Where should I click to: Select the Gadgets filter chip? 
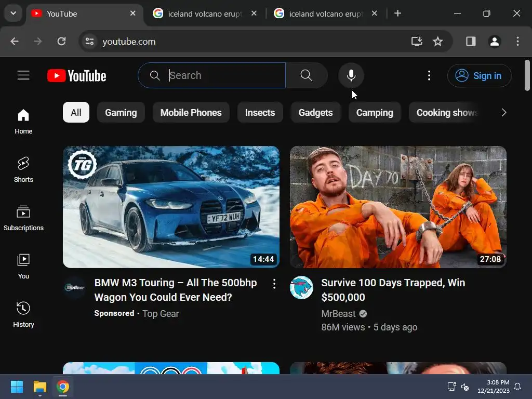tap(315, 112)
